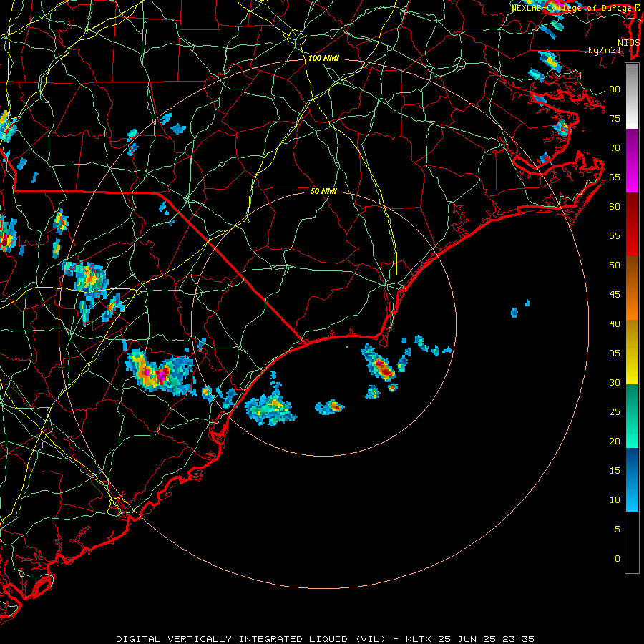This screenshot has height=644, width=644.
Task: Click the legend value 55
Action: click(615, 235)
